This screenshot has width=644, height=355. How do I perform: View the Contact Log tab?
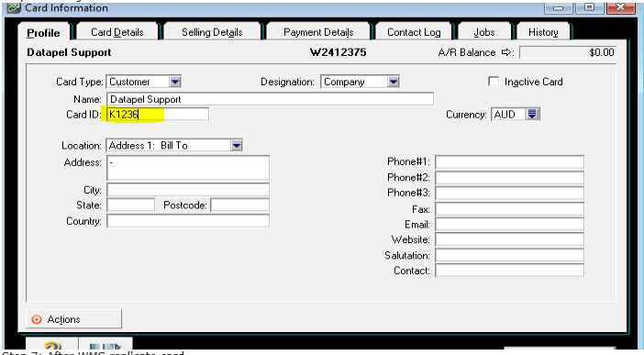[414, 32]
